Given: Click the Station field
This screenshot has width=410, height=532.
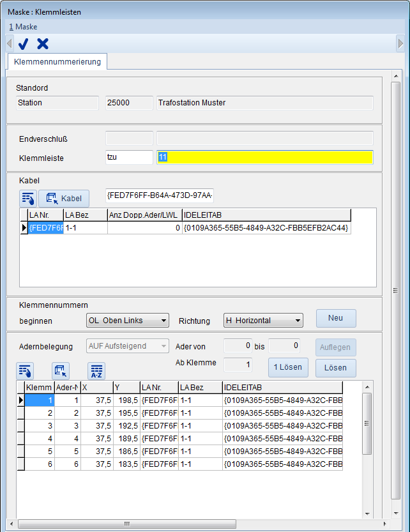Looking at the screenshot, I should pyautogui.click(x=57, y=103).
